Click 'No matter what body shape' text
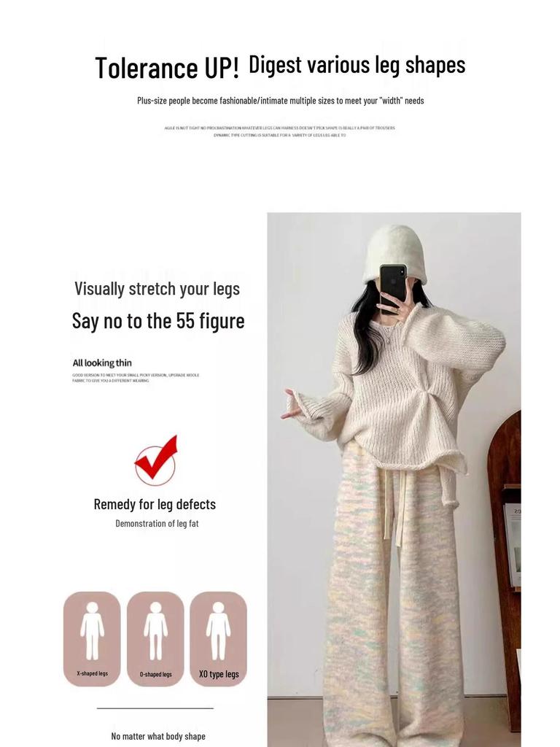 [158, 737]
